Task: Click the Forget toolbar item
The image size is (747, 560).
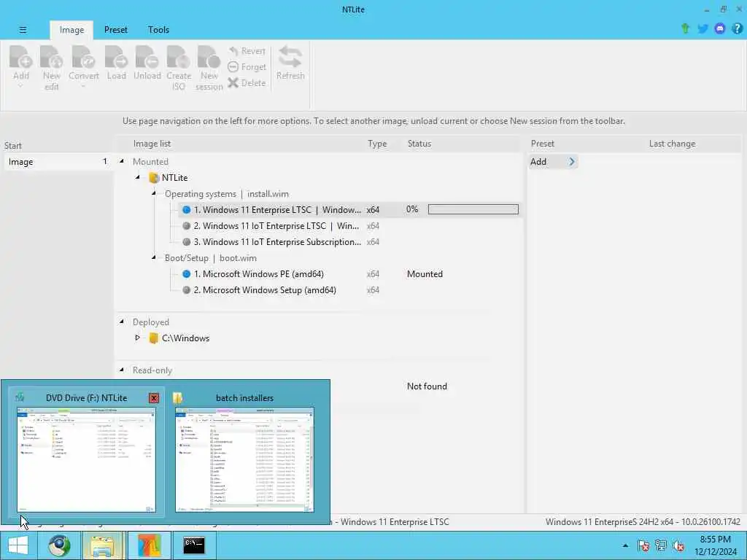Action: [247, 67]
